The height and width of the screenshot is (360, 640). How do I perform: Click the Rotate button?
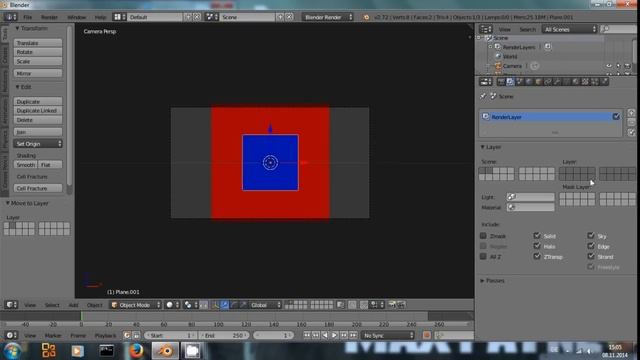click(38, 52)
